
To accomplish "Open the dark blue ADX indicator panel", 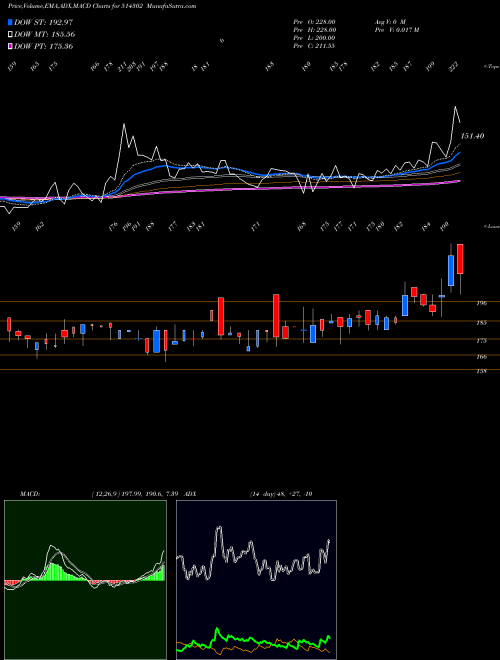I will 256,580.
